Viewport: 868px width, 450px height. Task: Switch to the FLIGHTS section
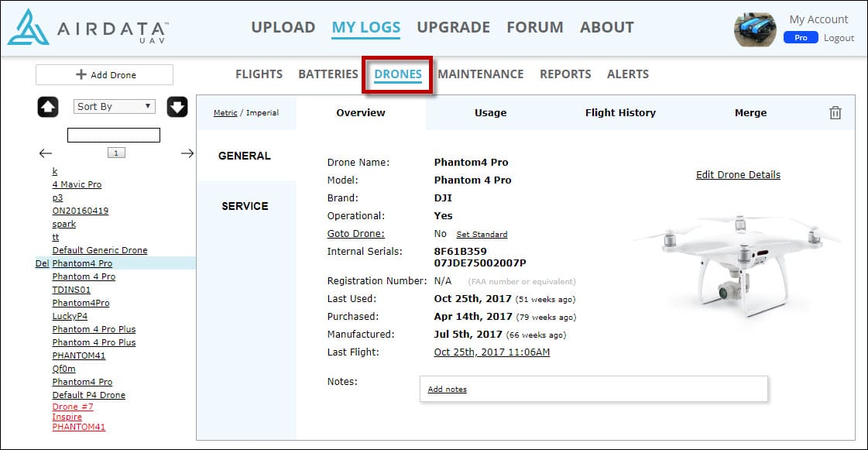(259, 74)
